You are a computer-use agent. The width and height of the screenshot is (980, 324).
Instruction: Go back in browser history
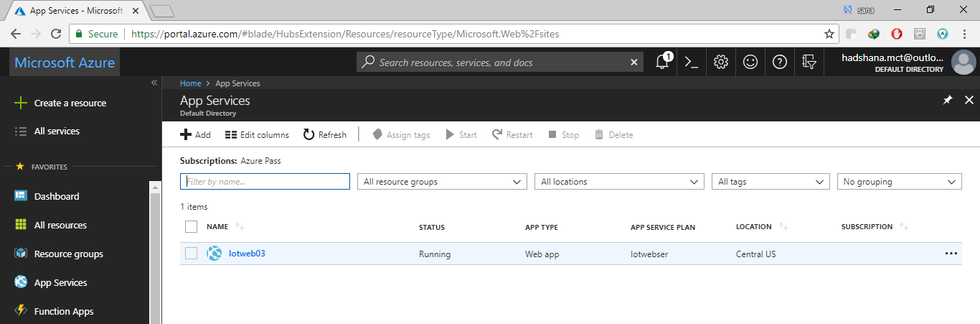tap(16, 34)
